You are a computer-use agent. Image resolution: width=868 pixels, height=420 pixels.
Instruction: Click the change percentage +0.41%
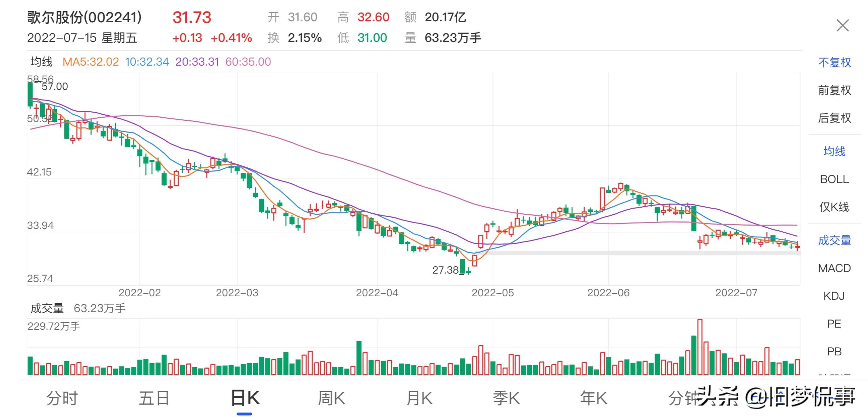pyautogui.click(x=231, y=38)
